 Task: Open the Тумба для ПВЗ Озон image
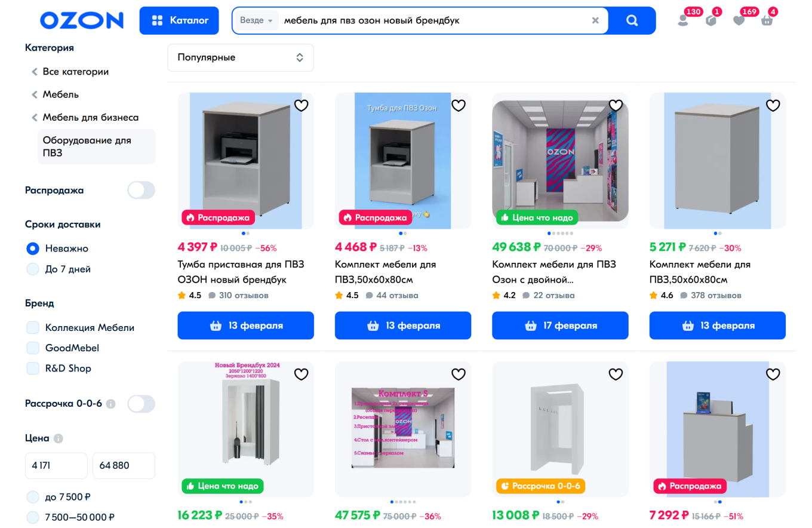click(403, 161)
